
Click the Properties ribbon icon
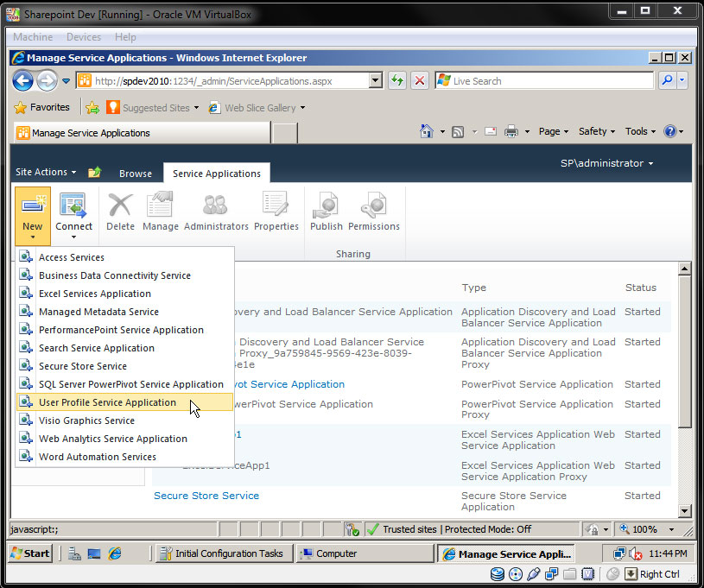[276, 205]
